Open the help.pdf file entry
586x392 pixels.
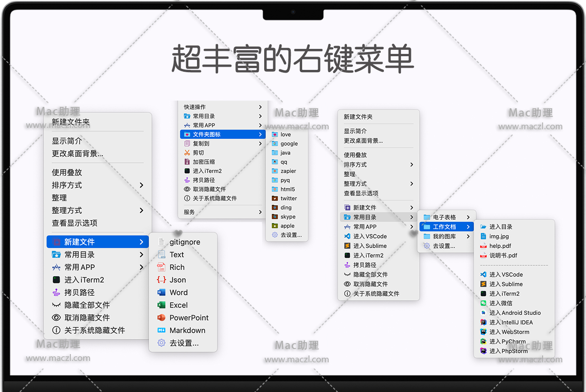tap(500, 246)
